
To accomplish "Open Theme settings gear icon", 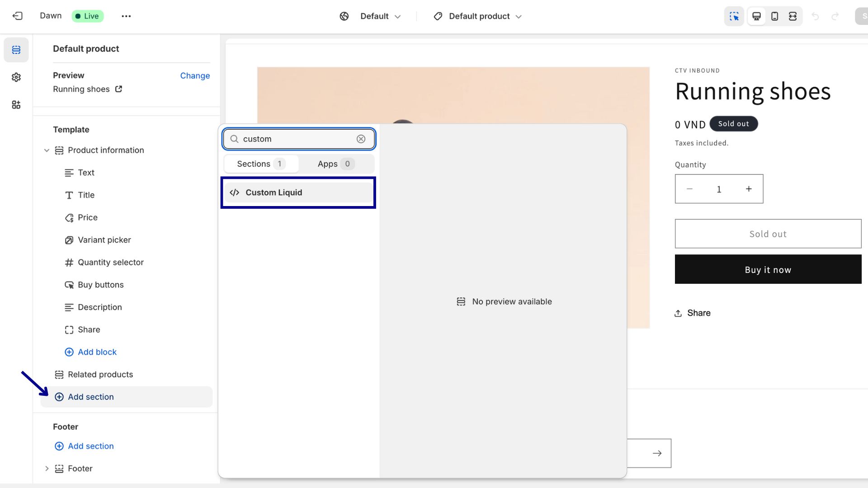I will click(x=16, y=77).
